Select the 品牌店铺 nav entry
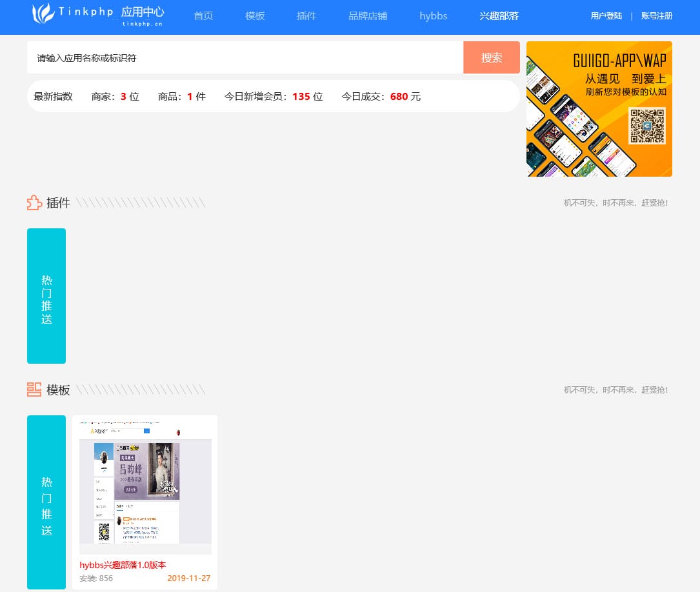Viewport: 700px width, 592px height. tap(368, 16)
